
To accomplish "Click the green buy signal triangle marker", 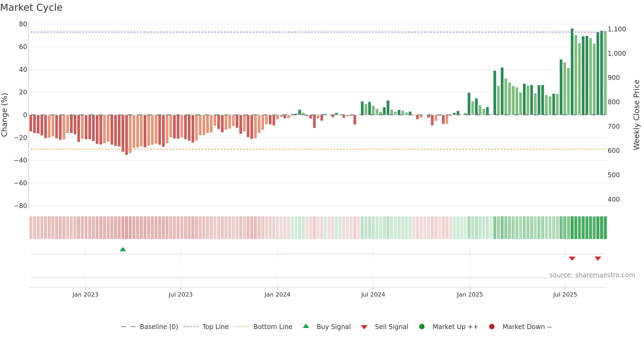I will (x=123, y=249).
